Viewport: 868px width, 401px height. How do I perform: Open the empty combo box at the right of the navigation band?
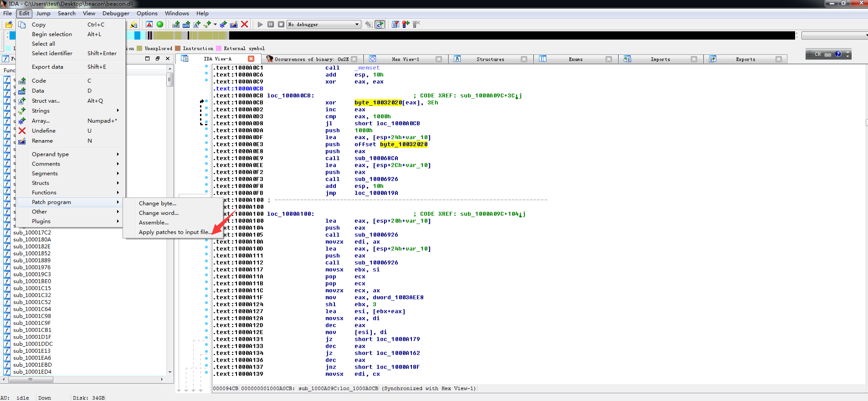click(835, 35)
